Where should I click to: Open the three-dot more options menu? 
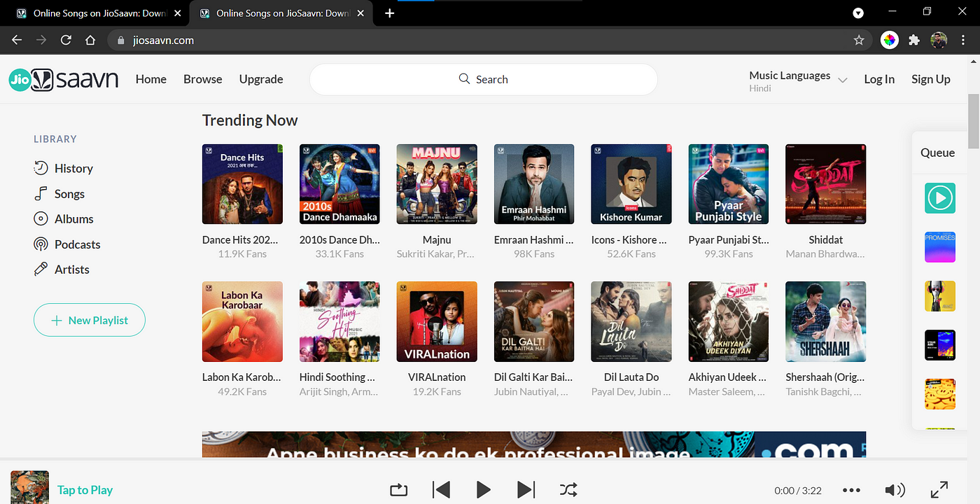(x=851, y=490)
